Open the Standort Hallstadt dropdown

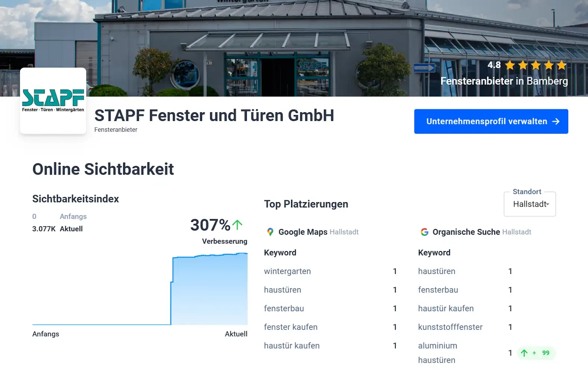(530, 204)
